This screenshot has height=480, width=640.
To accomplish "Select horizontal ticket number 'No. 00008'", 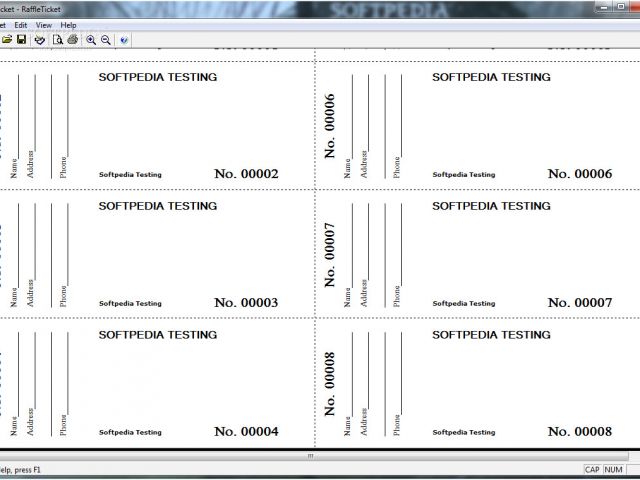I will 580,431.
